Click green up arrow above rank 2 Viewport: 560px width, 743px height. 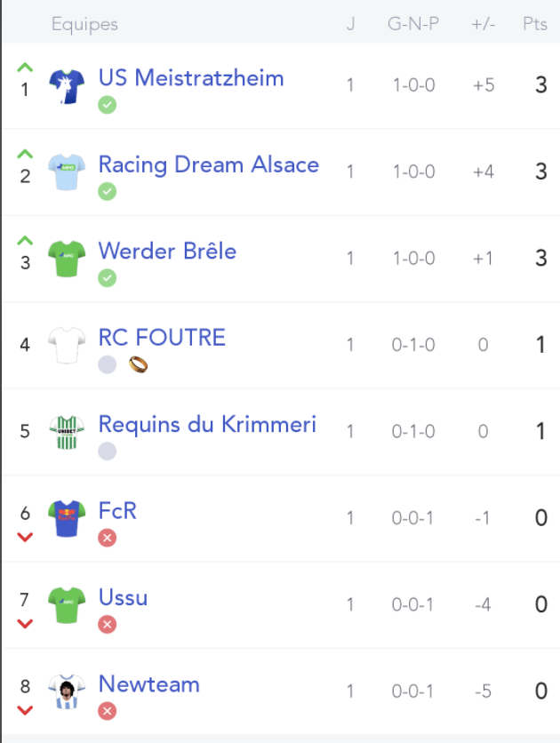point(25,154)
